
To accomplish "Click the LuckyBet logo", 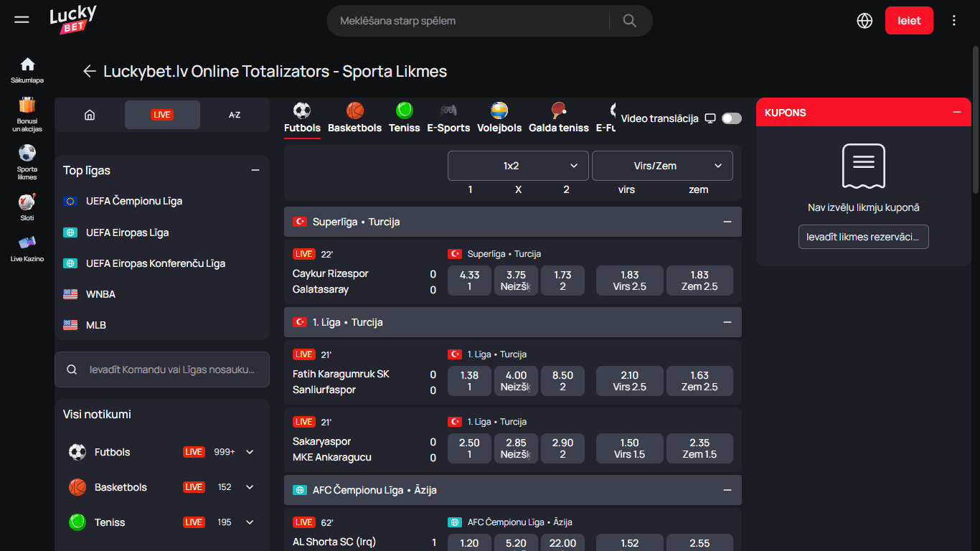I will coord(72,20).
